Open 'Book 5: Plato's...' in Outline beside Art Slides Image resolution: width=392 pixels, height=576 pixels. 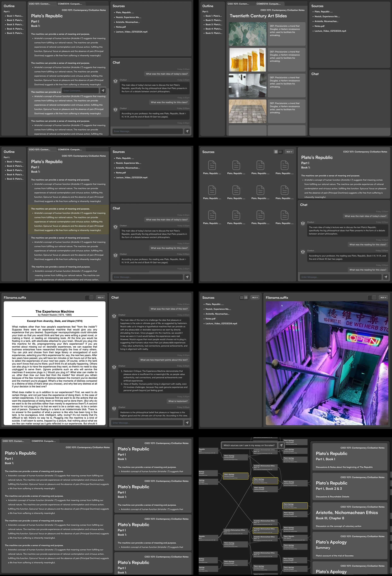(x=214, y=33)
